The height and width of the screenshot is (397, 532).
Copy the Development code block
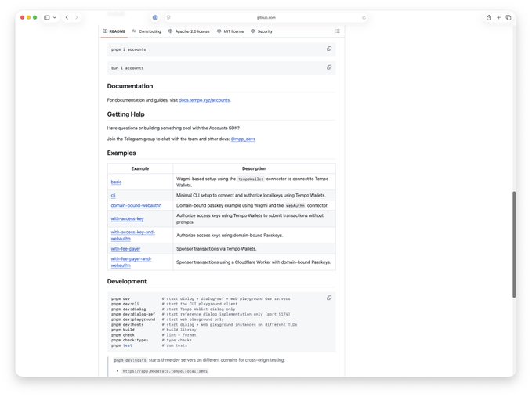tap(329, 298)
